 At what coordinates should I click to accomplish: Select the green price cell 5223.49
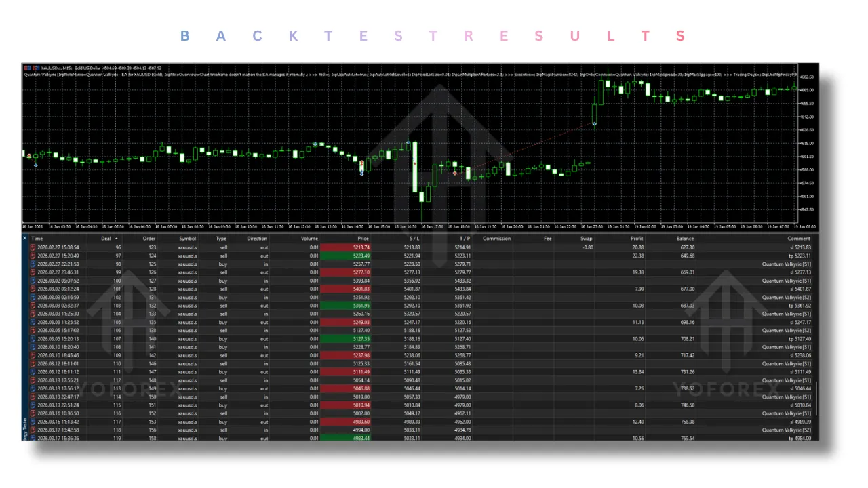coord(346,256)
